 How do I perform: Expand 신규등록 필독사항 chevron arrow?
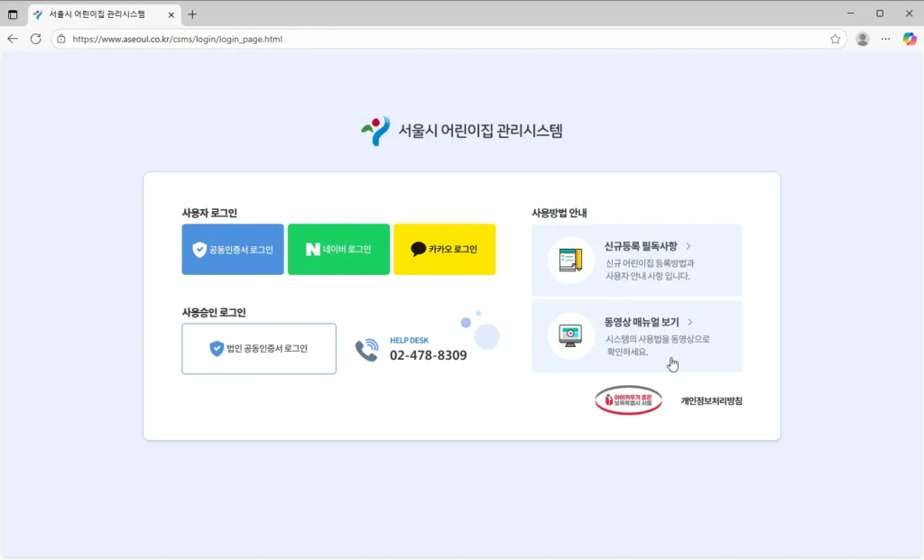[688, 246]
